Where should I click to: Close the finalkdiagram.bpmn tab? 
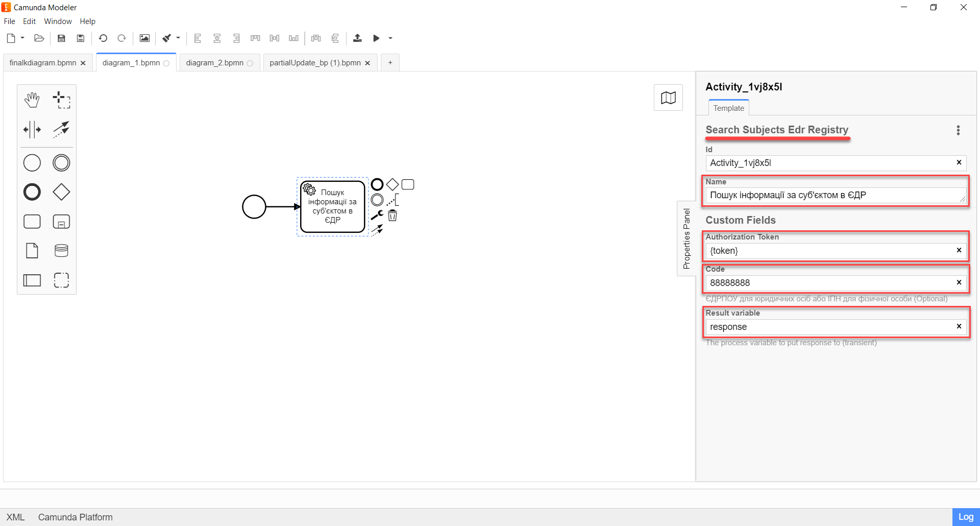83,63
